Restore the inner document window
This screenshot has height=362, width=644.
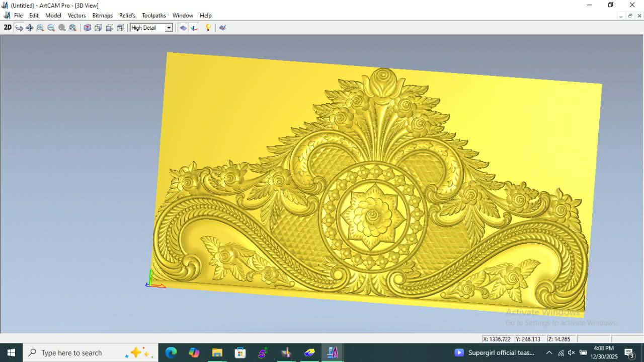coord(630,16)
